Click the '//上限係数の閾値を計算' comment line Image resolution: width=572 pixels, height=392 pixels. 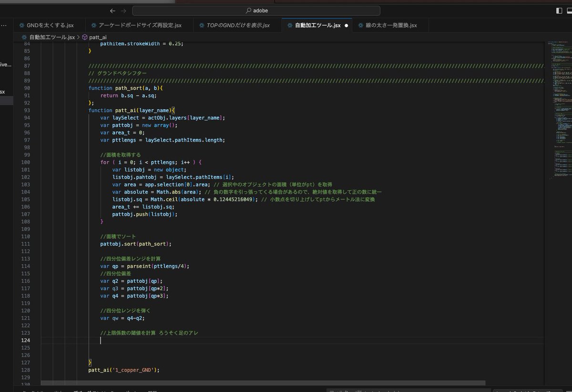(x=149, y=333)
